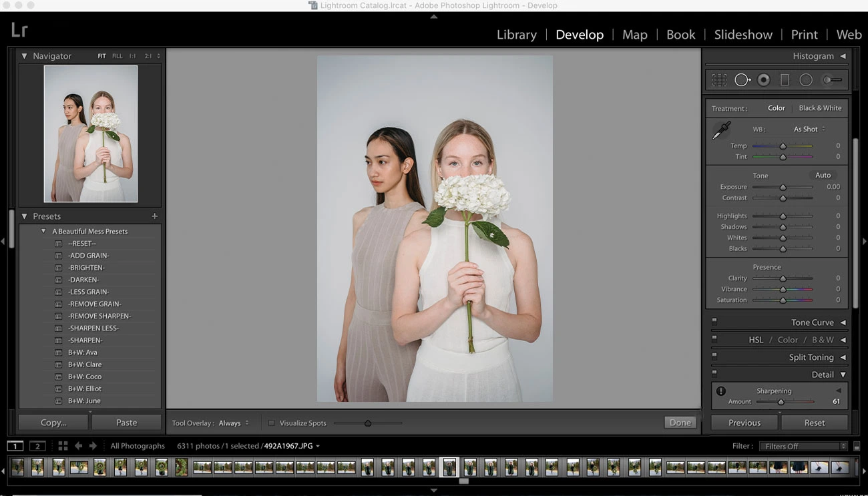Open the WB As Shot dropdown

(x=809, y=129)
